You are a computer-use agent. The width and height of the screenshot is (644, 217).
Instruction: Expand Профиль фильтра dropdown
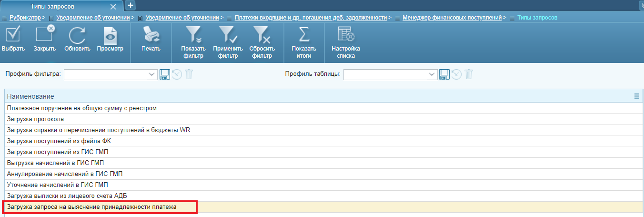152,74
